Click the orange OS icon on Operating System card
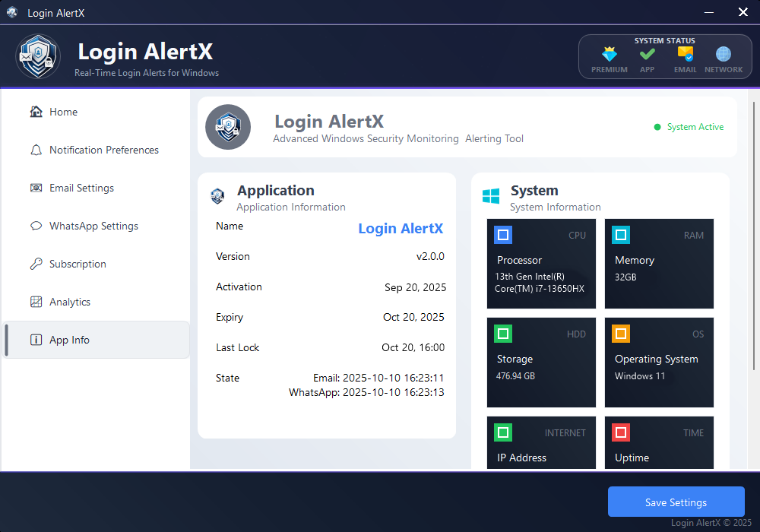 [621, 334]
